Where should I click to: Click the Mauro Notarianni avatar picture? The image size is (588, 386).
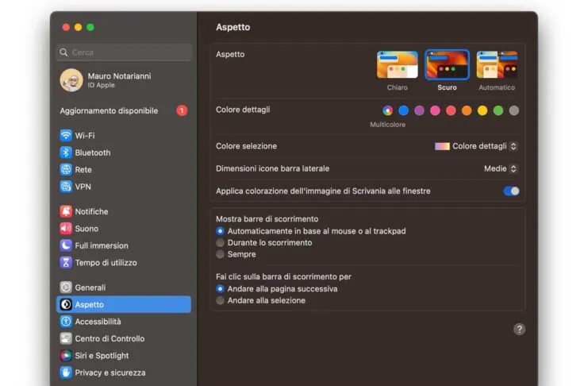coord(71,80)
